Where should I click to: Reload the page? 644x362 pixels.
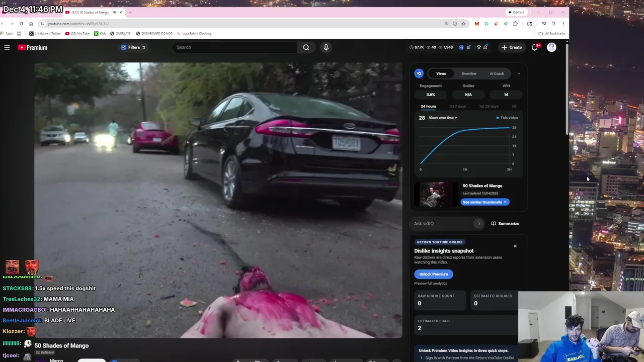(21, 24)
